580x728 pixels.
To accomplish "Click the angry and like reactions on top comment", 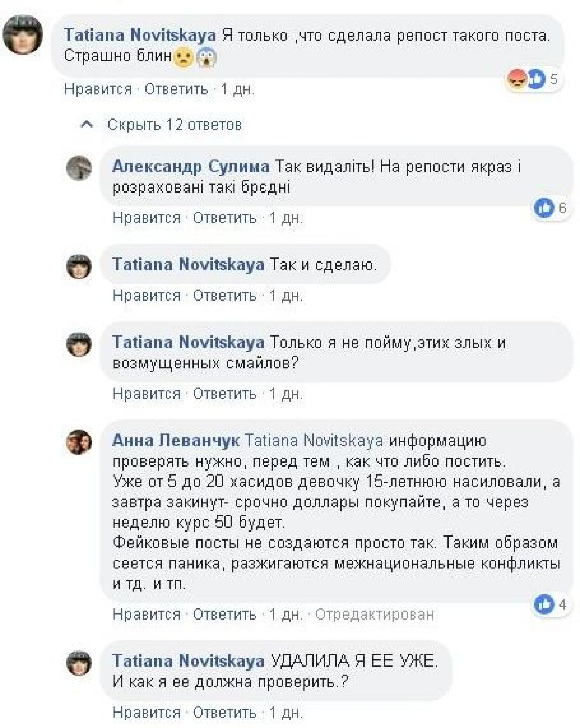I will tap(526, 79).
